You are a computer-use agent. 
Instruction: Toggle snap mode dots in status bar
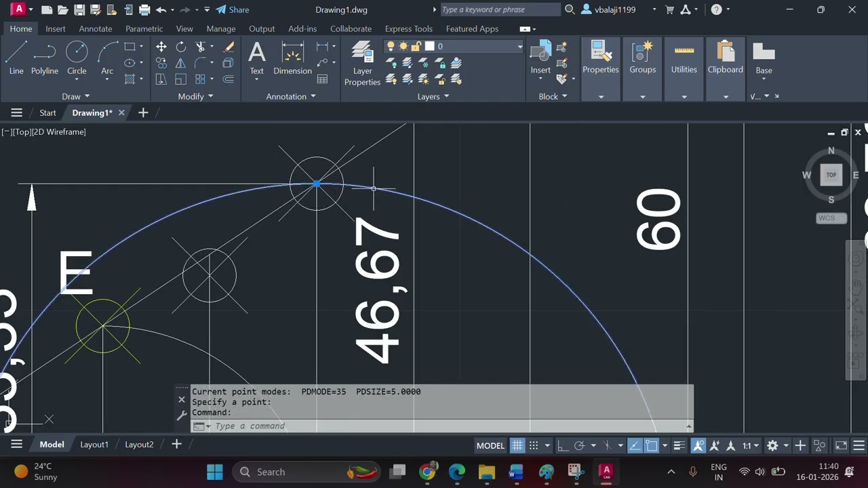click(x=534, y=445)
